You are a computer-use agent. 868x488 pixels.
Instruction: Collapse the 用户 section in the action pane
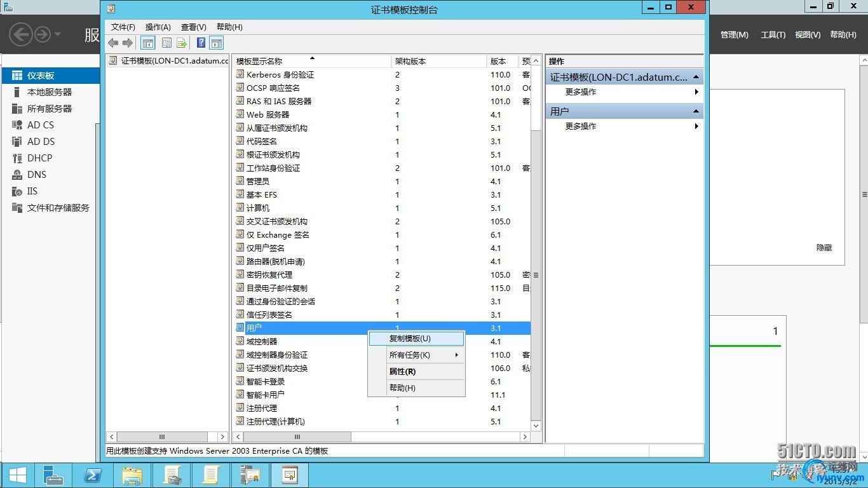click(x=696, y=111)
